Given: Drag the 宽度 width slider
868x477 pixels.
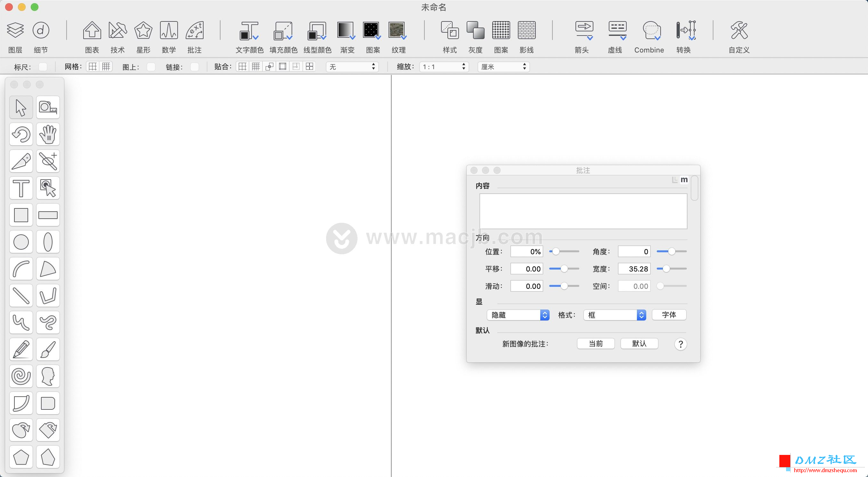Looking at the screenshot, I should pos(664,269).
